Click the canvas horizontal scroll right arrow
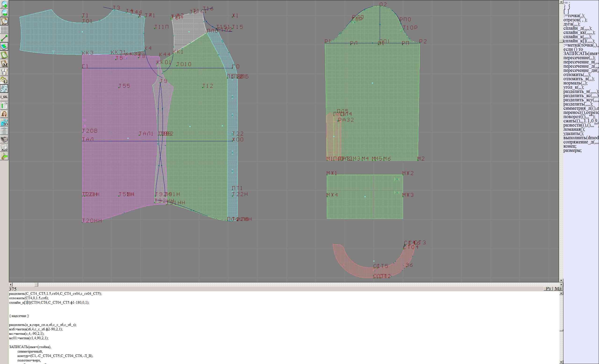Viewport: 599px width, 364px height. pyautogui.click(x=561, y=284)
